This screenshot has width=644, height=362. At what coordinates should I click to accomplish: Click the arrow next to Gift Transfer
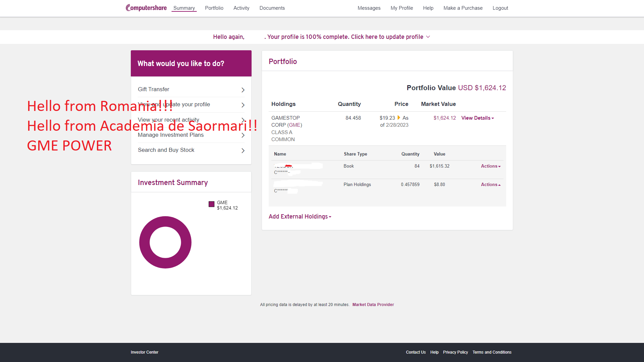[x=243, y=90]
